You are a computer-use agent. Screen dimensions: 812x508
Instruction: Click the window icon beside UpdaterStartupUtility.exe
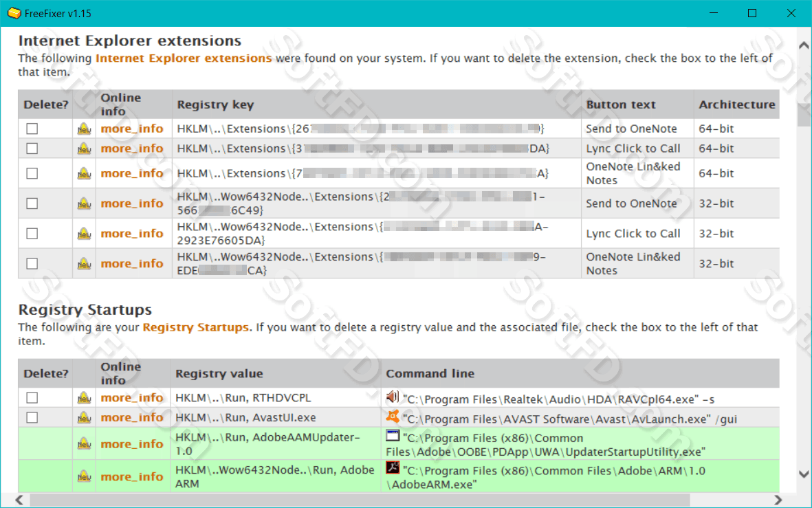point(393,436)
